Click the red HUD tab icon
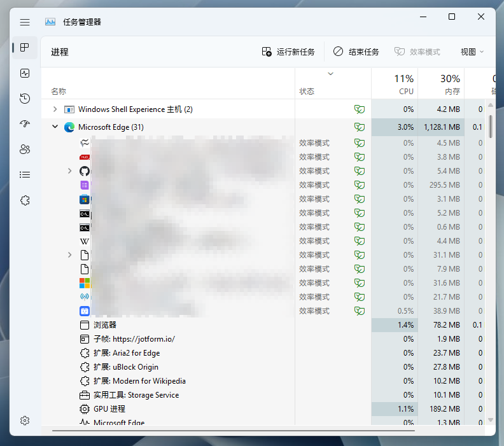 pos(85,157)
